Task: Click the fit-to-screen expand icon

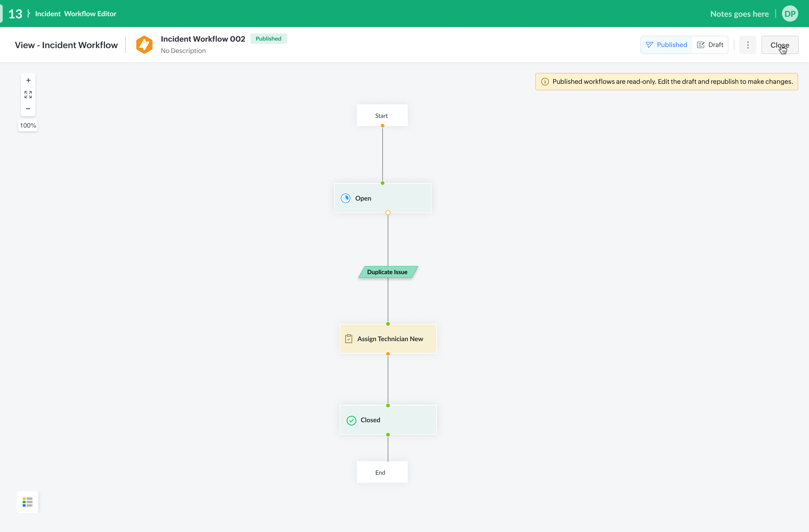Action: (28, 95)
